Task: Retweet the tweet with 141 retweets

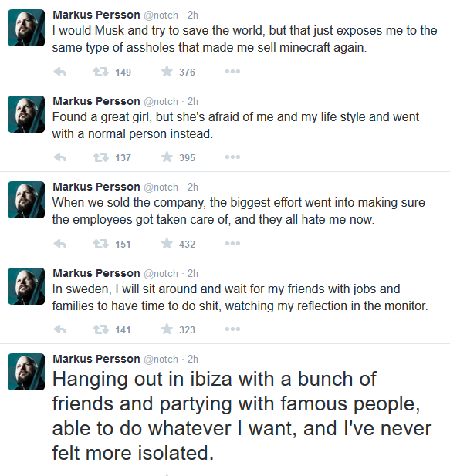Action: [100, 329]
